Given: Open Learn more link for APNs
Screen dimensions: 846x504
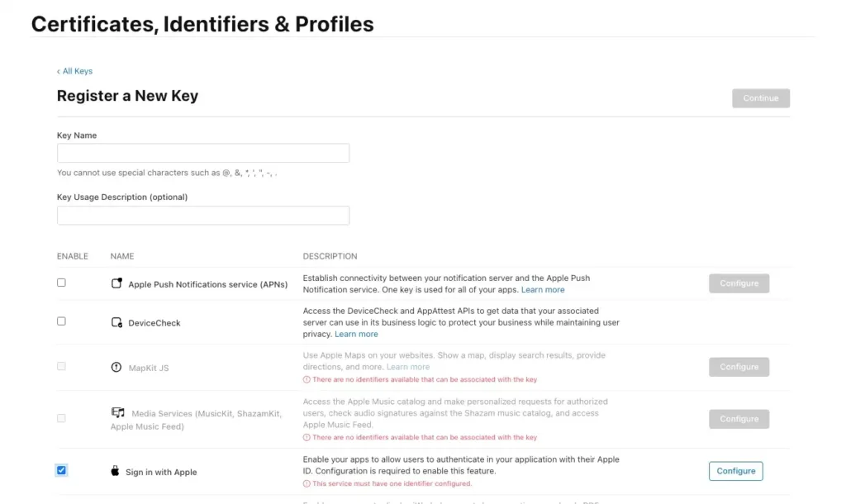Looking at the screenshot, I should (x=543, y=290).
